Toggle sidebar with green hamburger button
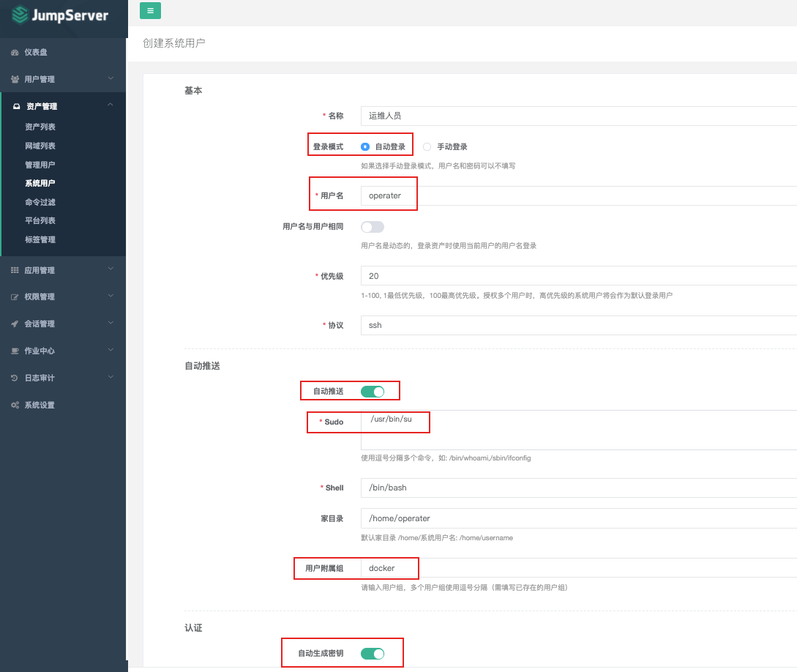The width and height of the screenshot is (797, 672). (x=150, y=11)
